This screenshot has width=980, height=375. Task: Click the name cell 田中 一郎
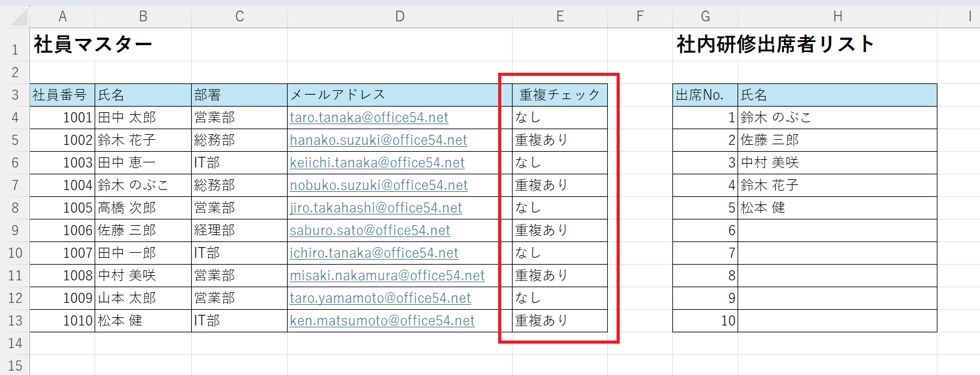pos(143,253)
